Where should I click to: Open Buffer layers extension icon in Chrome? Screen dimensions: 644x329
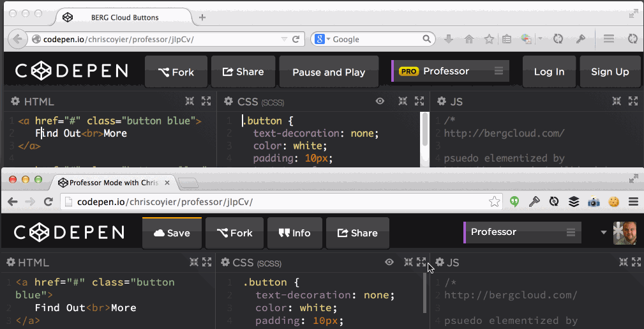pyautogui.click(x=574, y=201)
